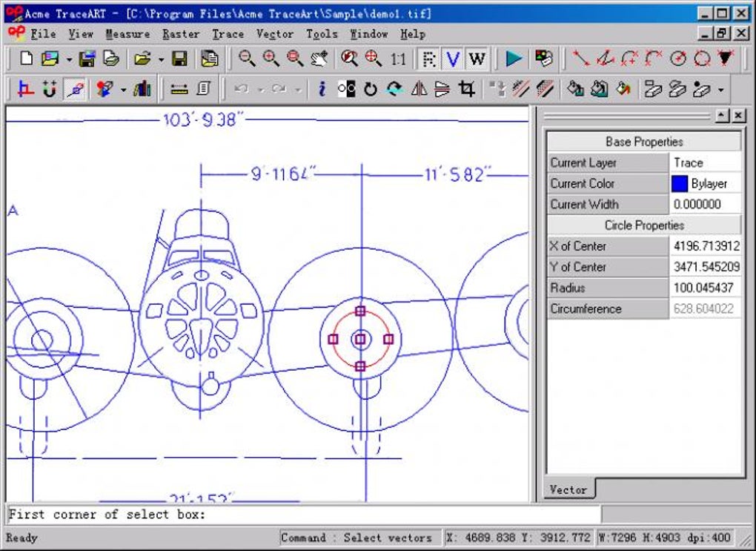This screenshot has width=756, height=551.
Task: Click the first eraser icon in toolbar
Action: [653, 89]
